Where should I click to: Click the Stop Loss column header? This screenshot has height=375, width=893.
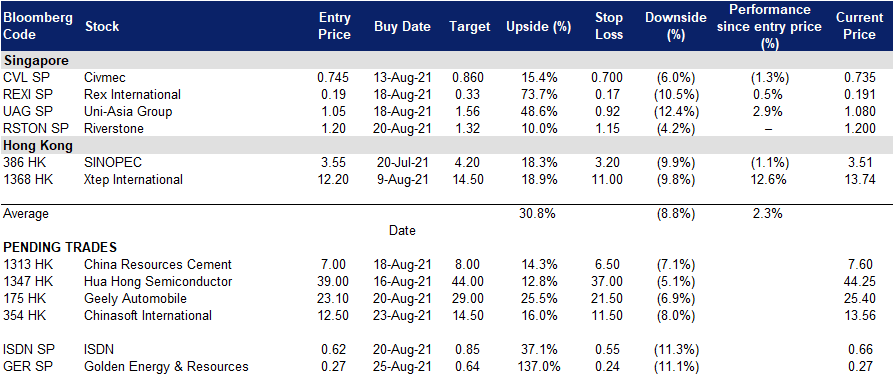609,26
